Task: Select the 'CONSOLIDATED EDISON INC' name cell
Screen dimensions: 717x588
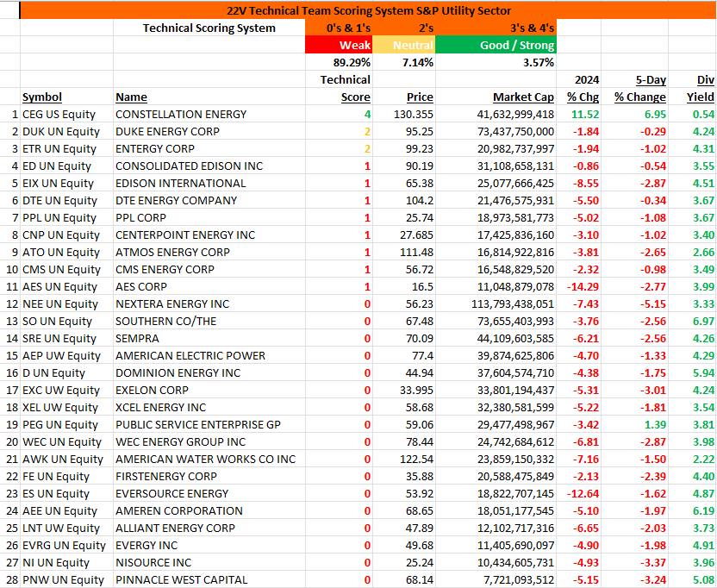Action: click(209, 166)
